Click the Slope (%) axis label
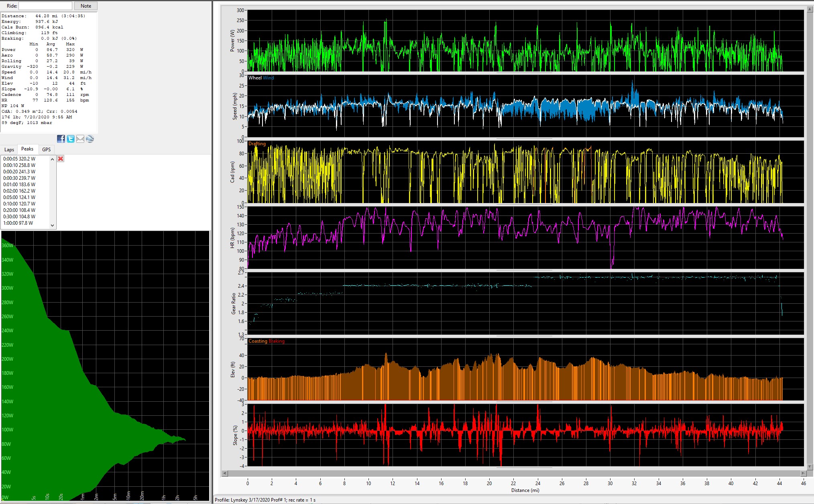 [x=235, y=435]
